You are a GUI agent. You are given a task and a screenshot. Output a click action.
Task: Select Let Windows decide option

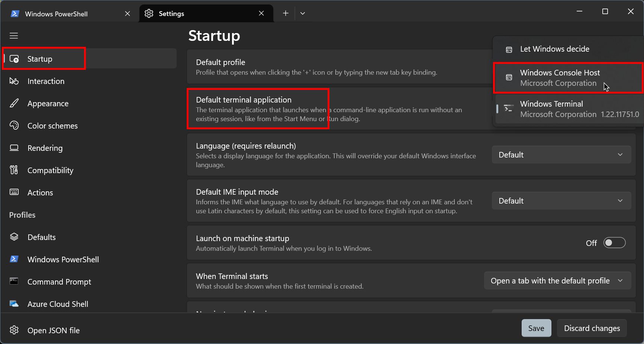click(568, 49)
